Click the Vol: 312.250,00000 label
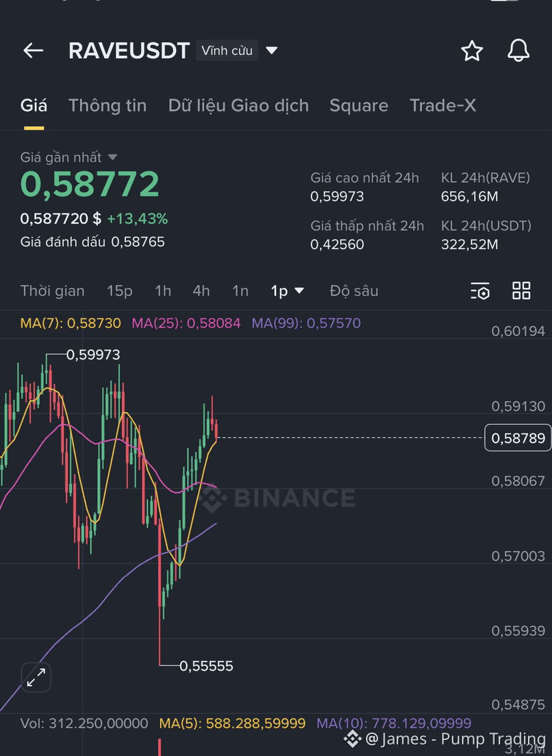The image size is (552, 756). pos(84,723)
